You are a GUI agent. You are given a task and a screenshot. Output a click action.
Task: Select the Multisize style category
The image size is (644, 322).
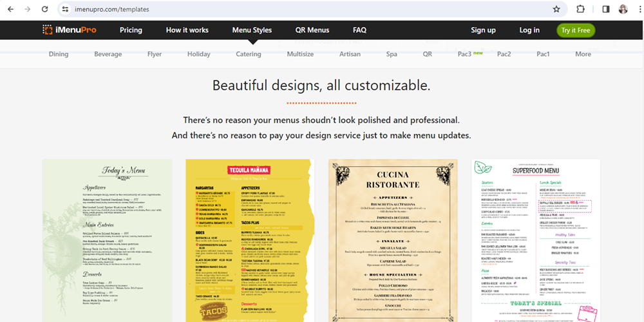pos(300,54)
